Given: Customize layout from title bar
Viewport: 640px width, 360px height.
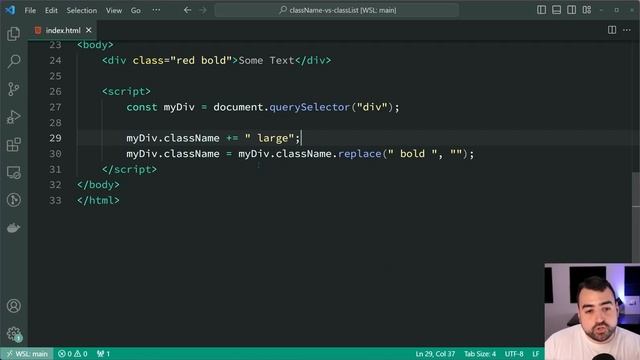Looking at the screenshot, I should click(587, 10).
